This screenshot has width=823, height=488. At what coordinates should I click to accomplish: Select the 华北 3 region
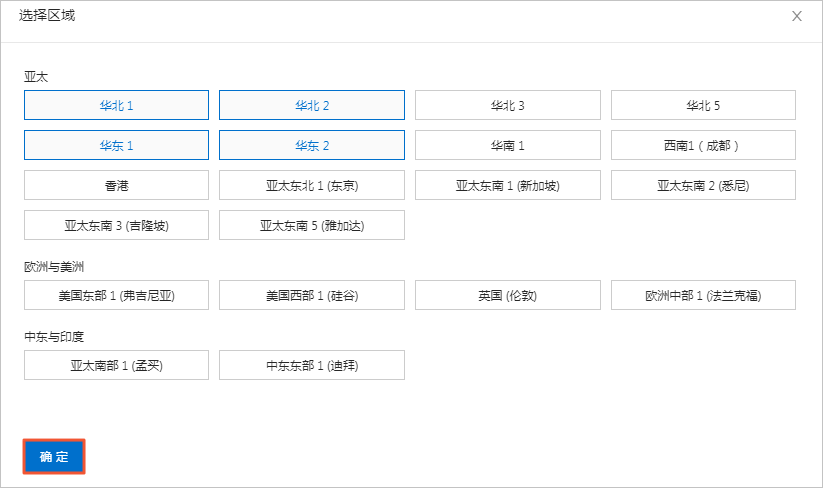pos(508,105)
